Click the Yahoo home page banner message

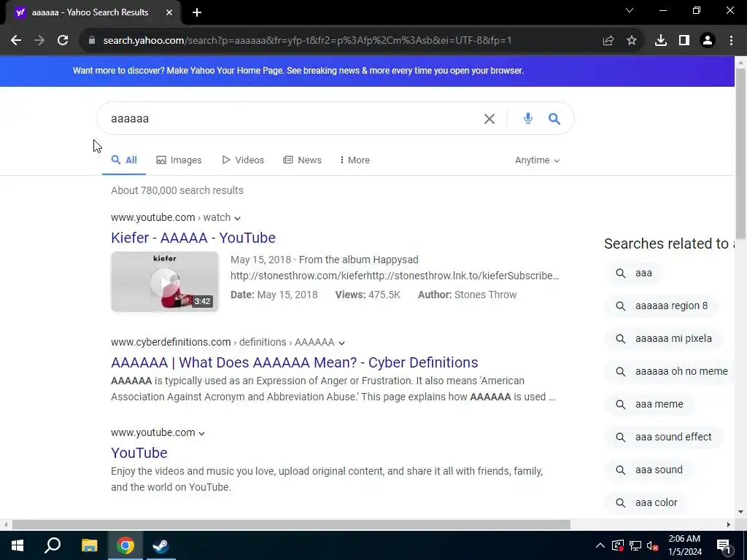(x=298, y=71)
